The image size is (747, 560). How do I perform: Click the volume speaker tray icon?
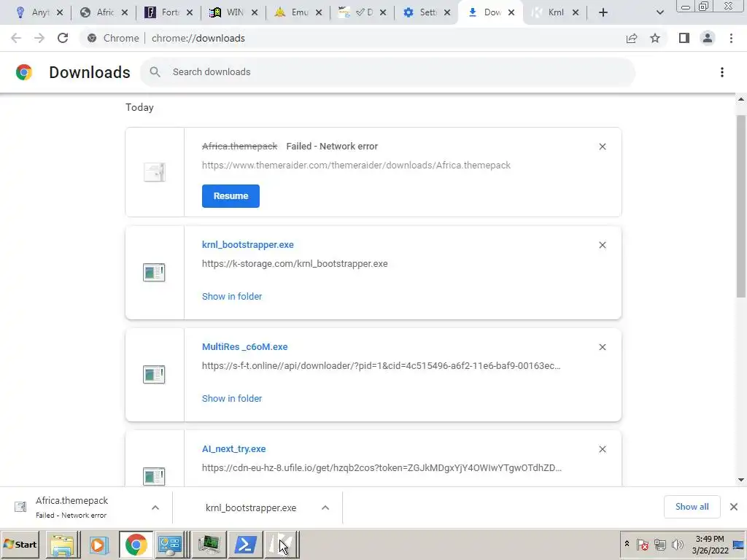677,544
